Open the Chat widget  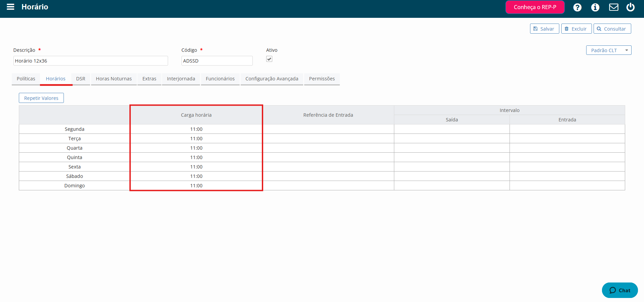coord(619,290)
